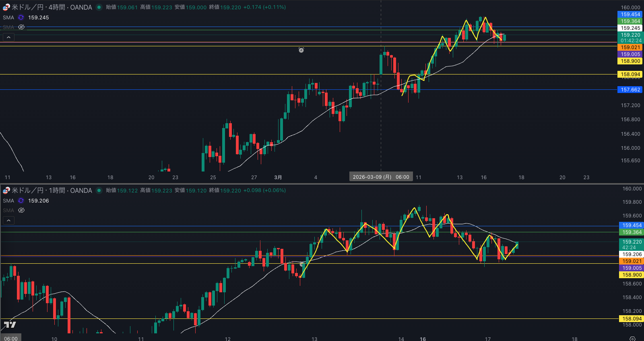Click the yellow 158.094 label on 1-hour chart
Image resolution: width=644 pixels, height=341 pixels.
(x=632, y=318)
